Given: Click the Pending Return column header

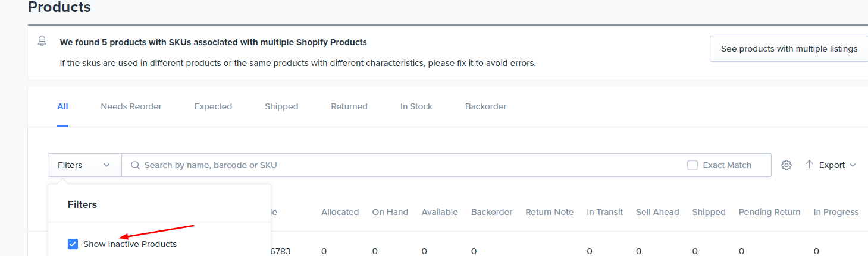Looking at the screenshot, I should [x=769, y=212].
